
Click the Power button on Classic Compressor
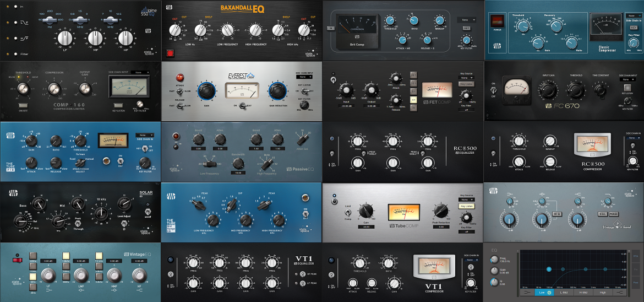(x=498, y=20)
